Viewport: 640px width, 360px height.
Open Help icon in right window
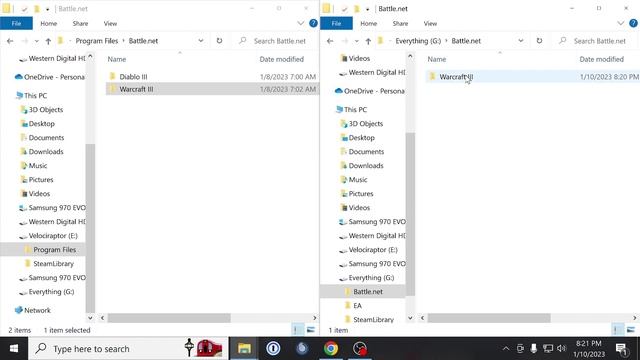tap(633, 23)
